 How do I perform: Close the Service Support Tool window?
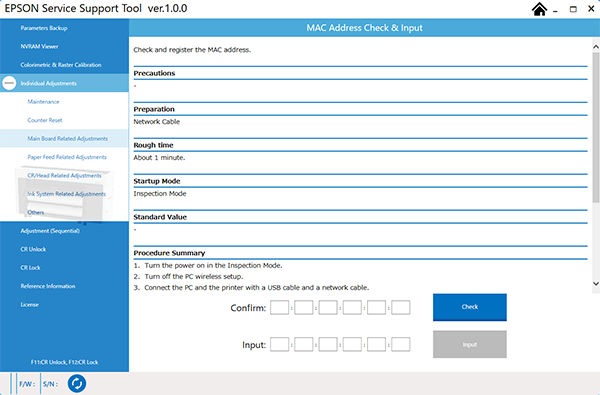[x=591, y=9]
